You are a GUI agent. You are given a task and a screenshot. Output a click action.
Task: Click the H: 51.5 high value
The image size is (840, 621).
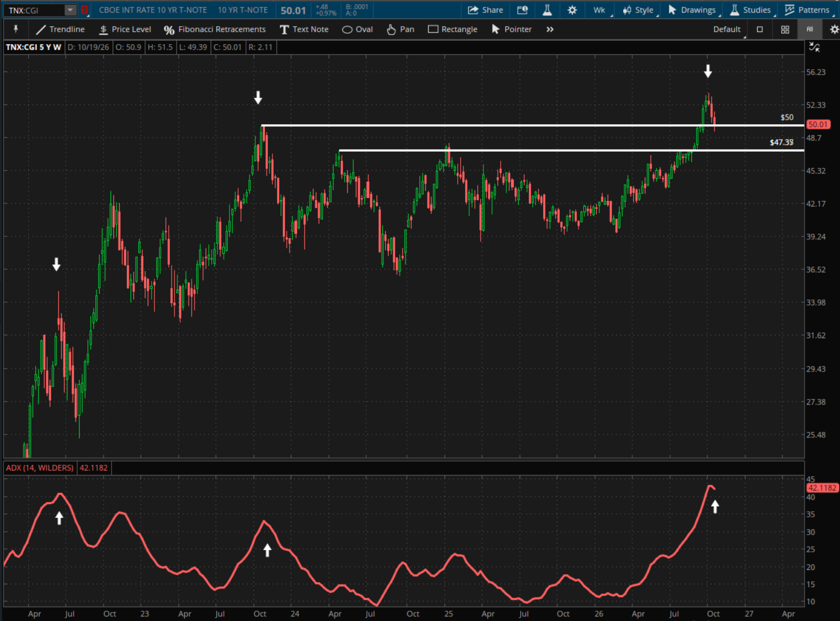[x=160, y=47]
